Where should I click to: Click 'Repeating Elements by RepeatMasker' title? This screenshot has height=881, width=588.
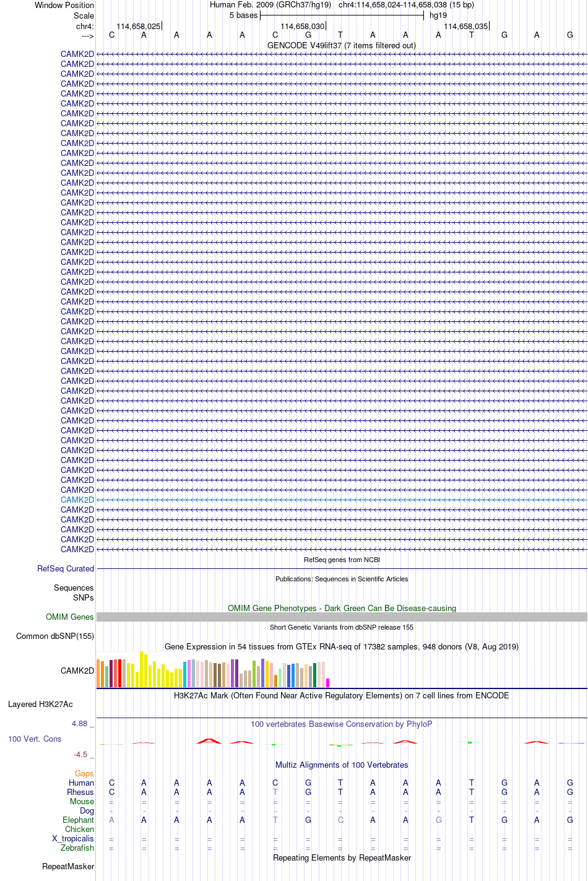pyautogui.click(x=342, y=857)
